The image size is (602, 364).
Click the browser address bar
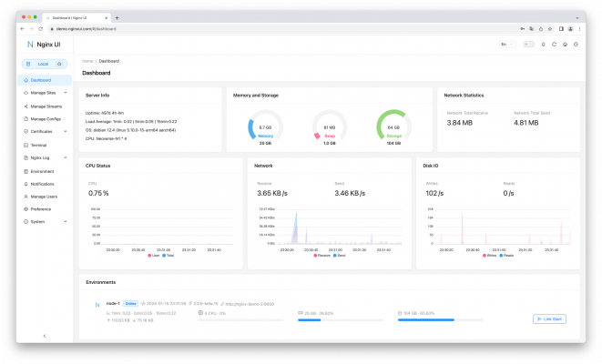coord(273,28)
